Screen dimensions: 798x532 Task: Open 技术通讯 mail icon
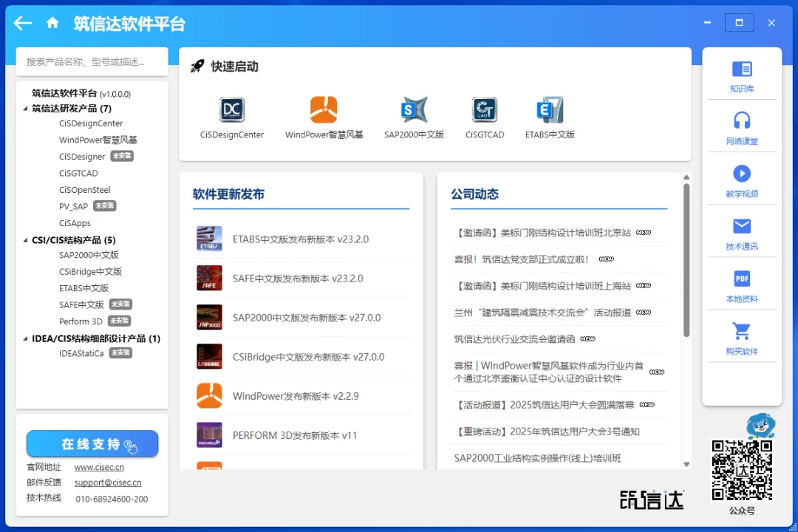742,226
